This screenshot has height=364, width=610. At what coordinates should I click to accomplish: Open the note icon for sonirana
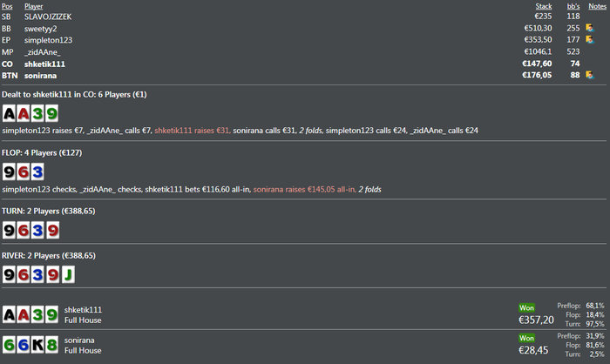tap(590, 75)
